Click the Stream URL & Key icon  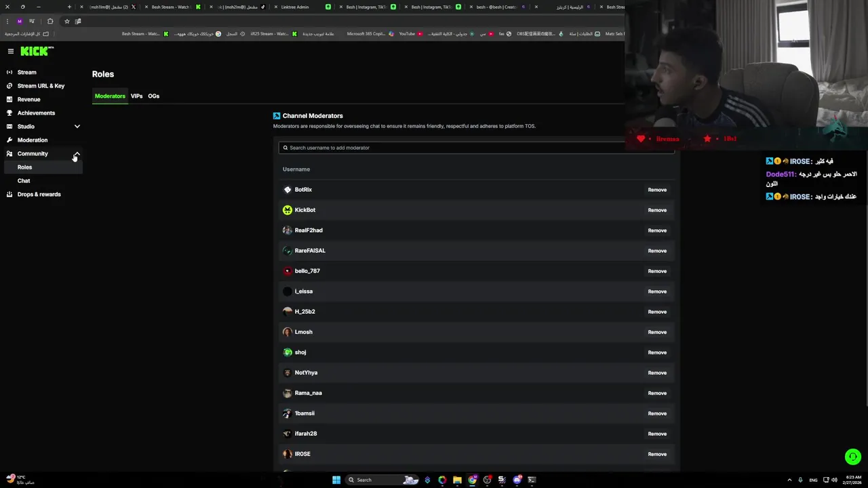[x=9, y=86]
